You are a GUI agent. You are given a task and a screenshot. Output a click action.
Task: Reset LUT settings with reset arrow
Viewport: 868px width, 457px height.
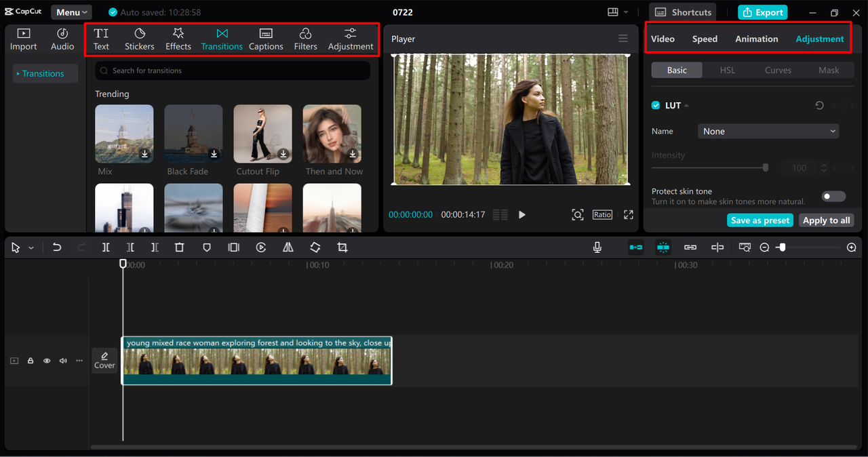coord(819,106)
